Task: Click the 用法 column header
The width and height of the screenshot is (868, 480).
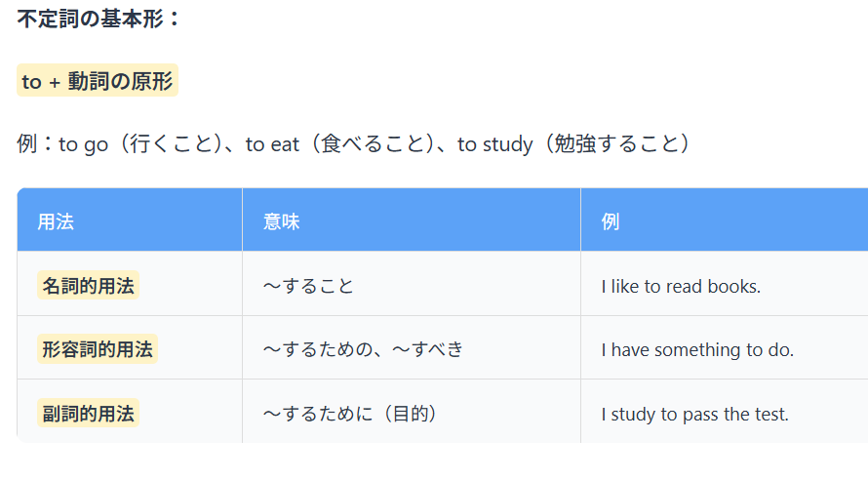Action: [56, 221]
